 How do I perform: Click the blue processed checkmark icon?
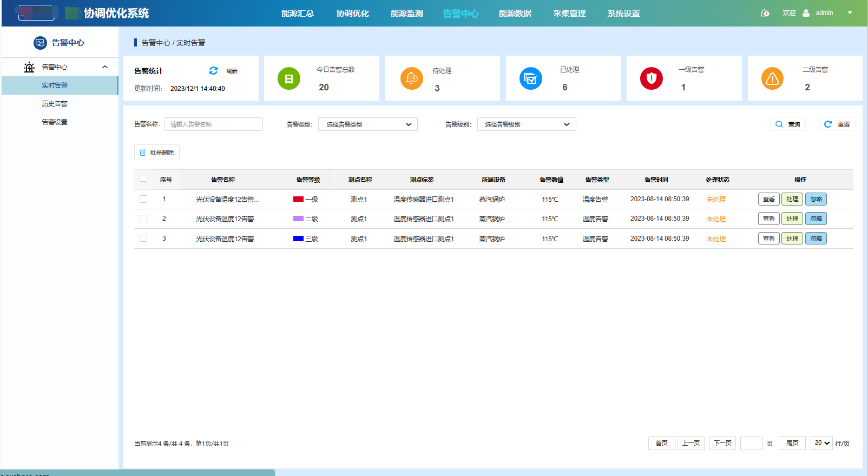[x=531, y=78]
